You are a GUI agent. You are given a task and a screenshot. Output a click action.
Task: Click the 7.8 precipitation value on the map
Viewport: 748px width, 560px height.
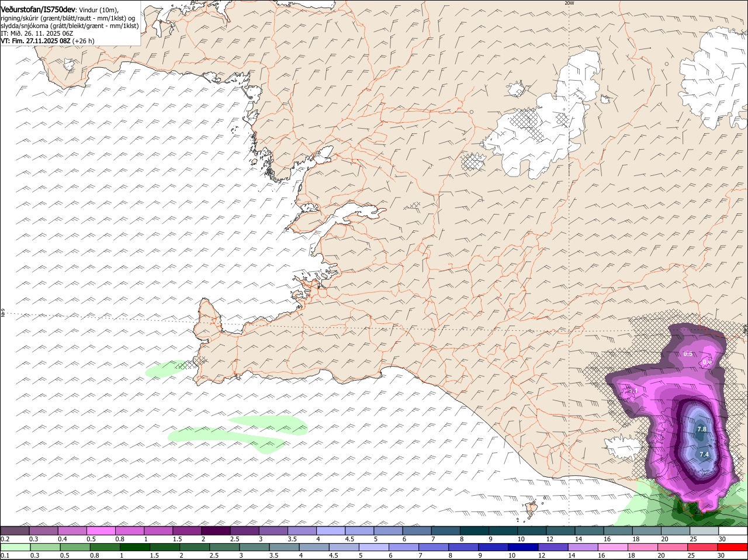click(702, 429)
